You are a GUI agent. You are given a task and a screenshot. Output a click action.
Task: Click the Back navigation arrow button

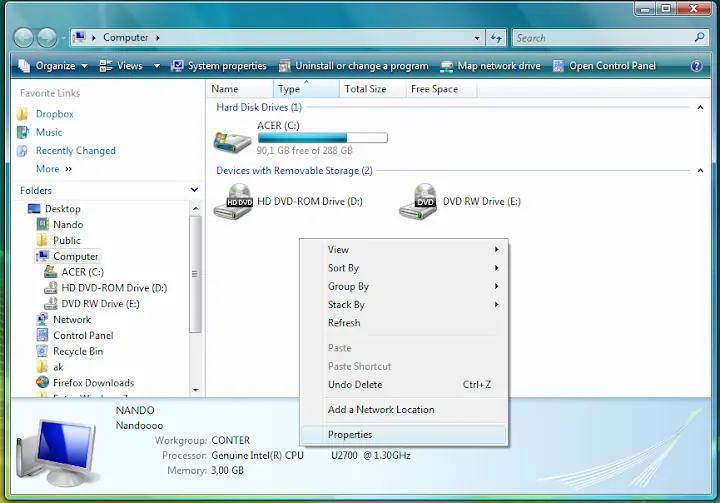(23, 38)
